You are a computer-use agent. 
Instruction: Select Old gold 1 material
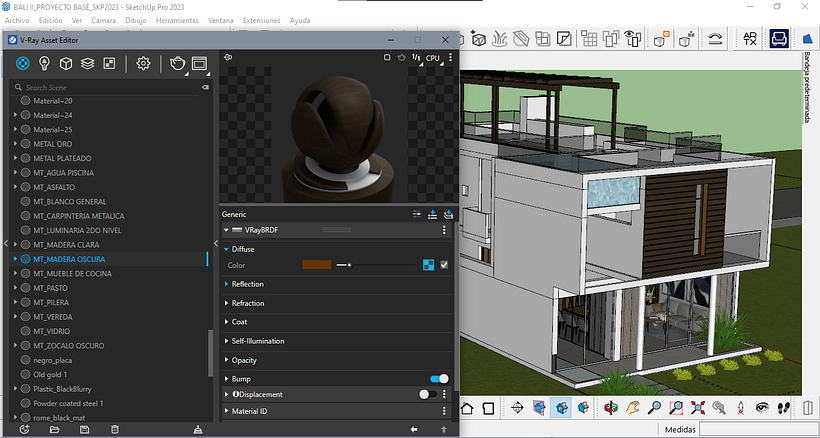(x=50, y=374)
